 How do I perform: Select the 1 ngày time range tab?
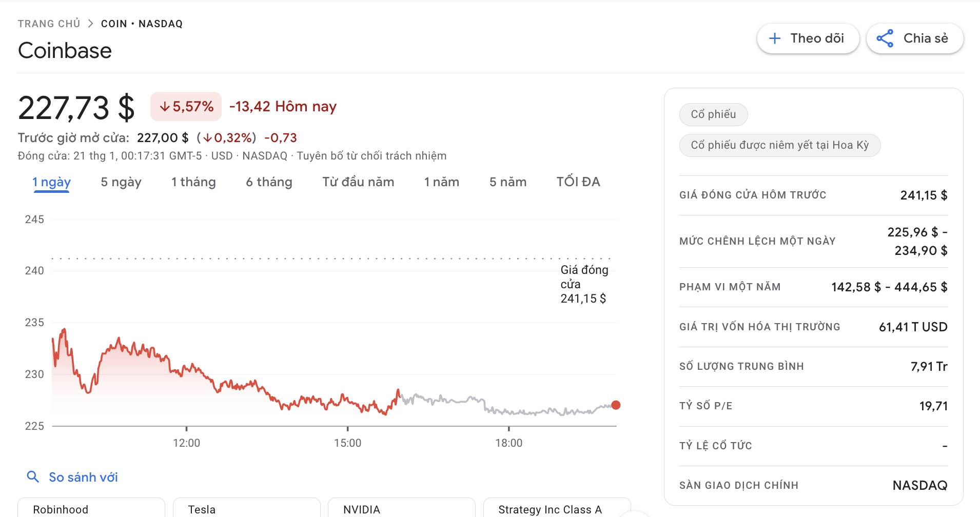tap(51, 182)
